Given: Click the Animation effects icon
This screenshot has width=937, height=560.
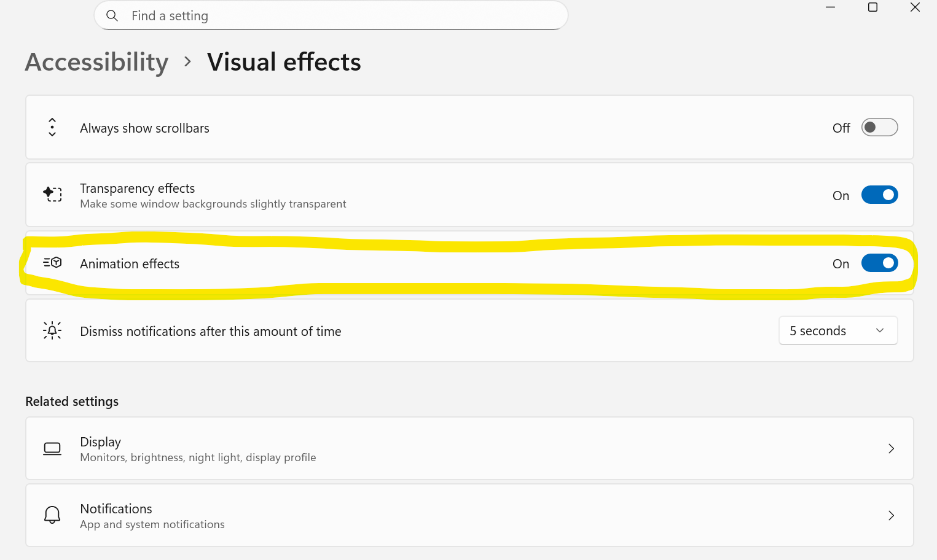Looking at the screenshot, I should pyautogui.click(x=53, y=263).
